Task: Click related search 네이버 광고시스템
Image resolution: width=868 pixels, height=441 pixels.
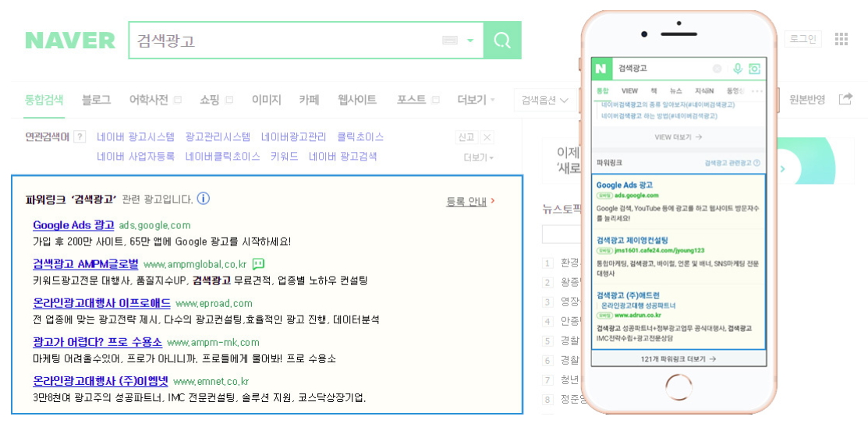Action: point(136,136)
